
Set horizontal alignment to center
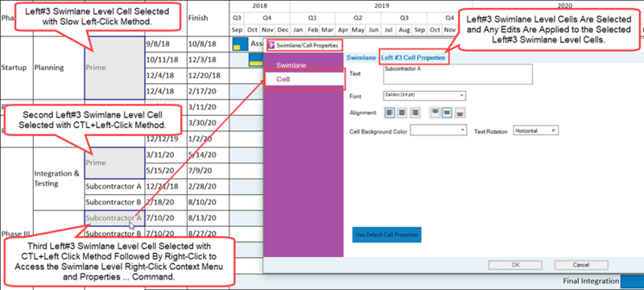pos(402,113)
